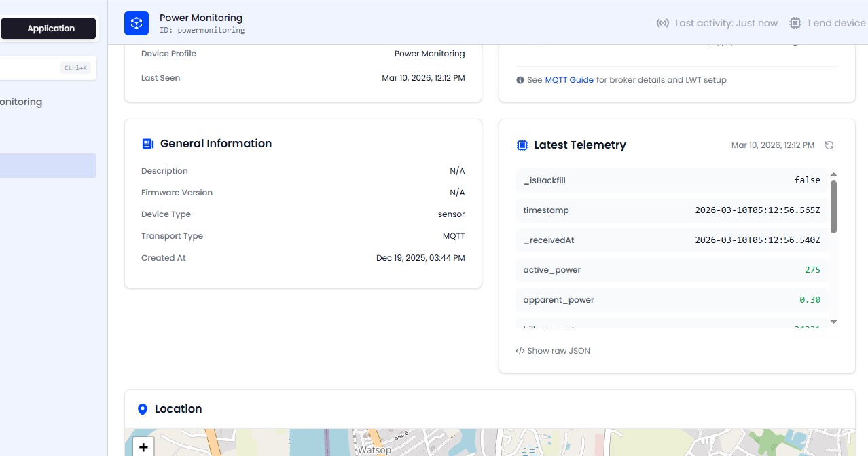Screen dimensions: 868x456
Task: Click the search field with Ctrl+K hint
Action: (48, 68)
